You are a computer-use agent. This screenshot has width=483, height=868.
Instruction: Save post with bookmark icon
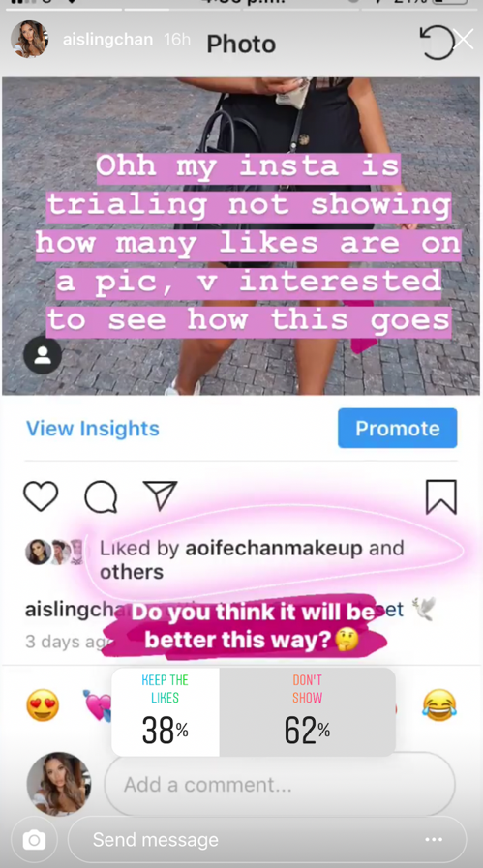pos(441,497)
